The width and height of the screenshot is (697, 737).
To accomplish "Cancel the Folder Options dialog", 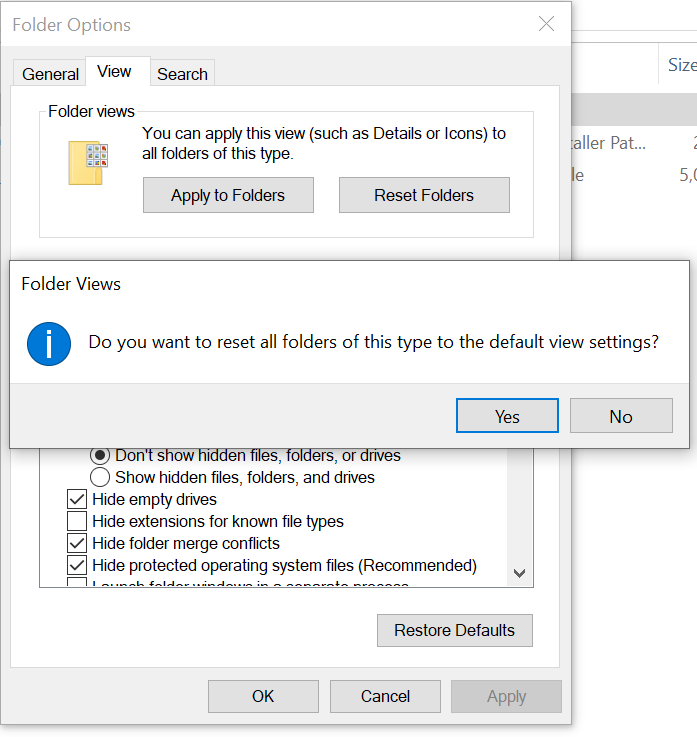I will [385, 696].
